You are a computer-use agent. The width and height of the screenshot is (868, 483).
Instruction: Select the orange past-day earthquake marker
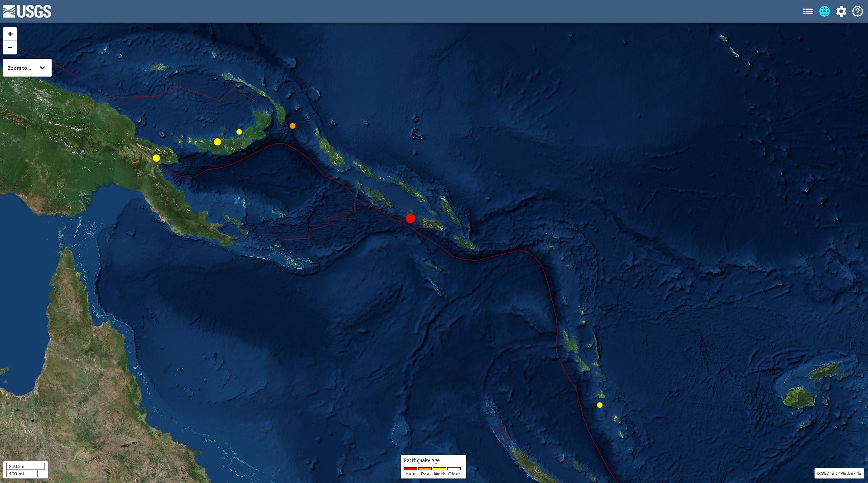(x=293, y=126)
